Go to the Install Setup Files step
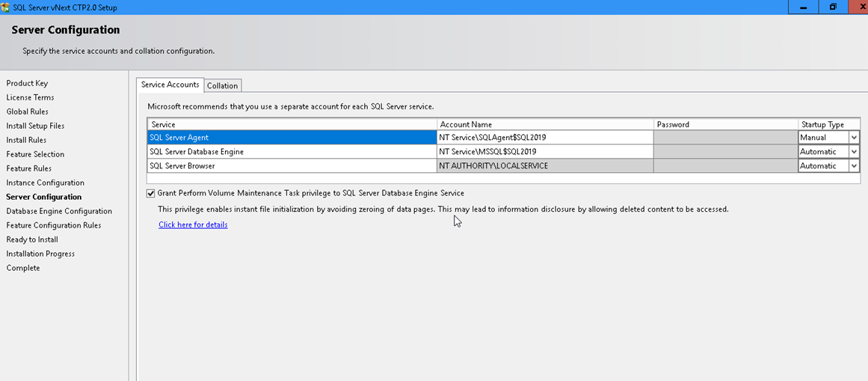 tap(35, 126)
